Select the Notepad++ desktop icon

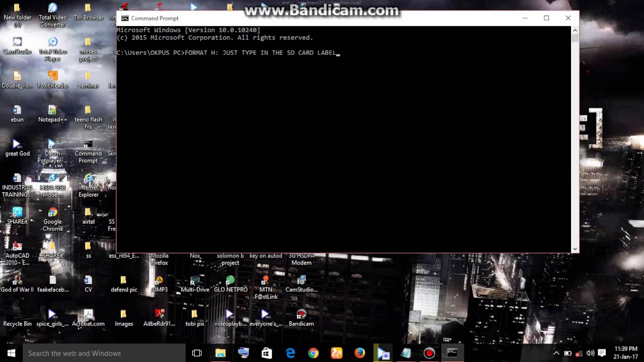pos(53,114)
